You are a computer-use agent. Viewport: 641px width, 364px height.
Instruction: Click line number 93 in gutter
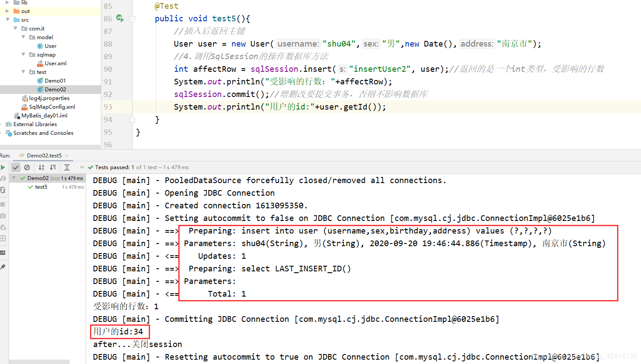pyautogui.click(x=108, y=107)
